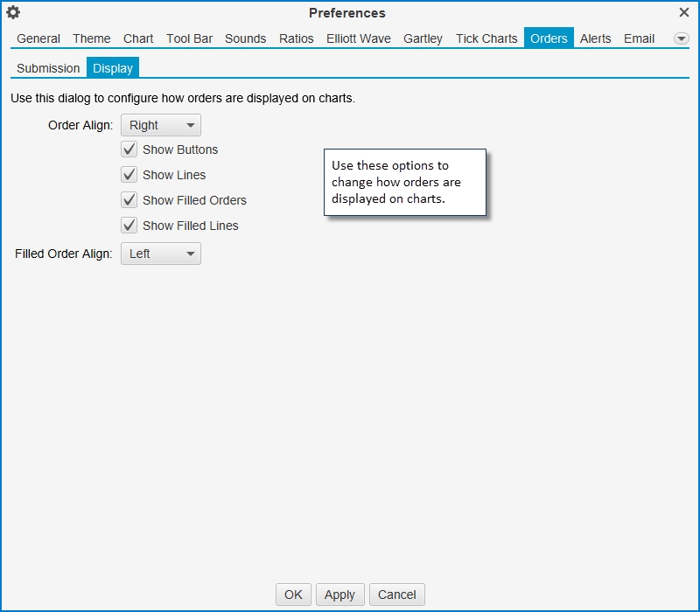The height and width of the screenshot is (612, 700).
Task: Switch to the Email tab
Action: click(640, 38)
